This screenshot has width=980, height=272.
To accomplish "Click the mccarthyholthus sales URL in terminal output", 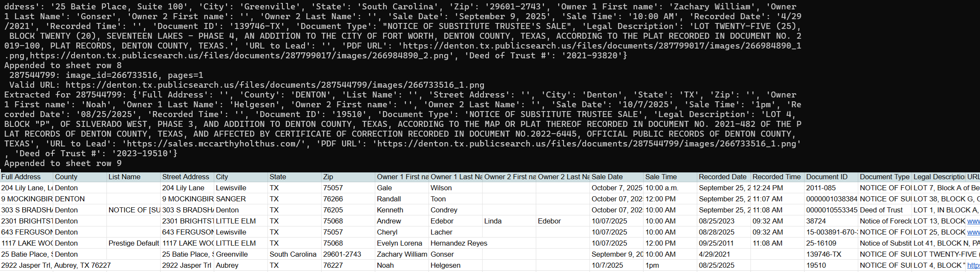I will 216,143.
